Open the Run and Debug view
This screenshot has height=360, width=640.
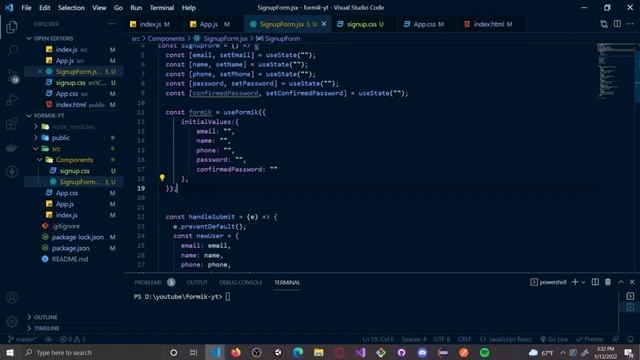(x=12, y=99)
